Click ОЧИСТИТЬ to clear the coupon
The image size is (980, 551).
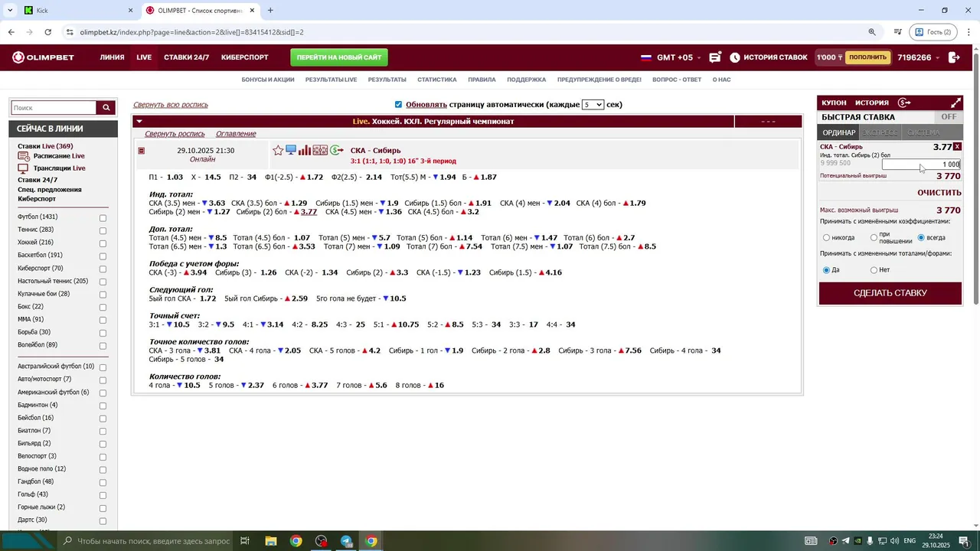click(x=939, y=193)
